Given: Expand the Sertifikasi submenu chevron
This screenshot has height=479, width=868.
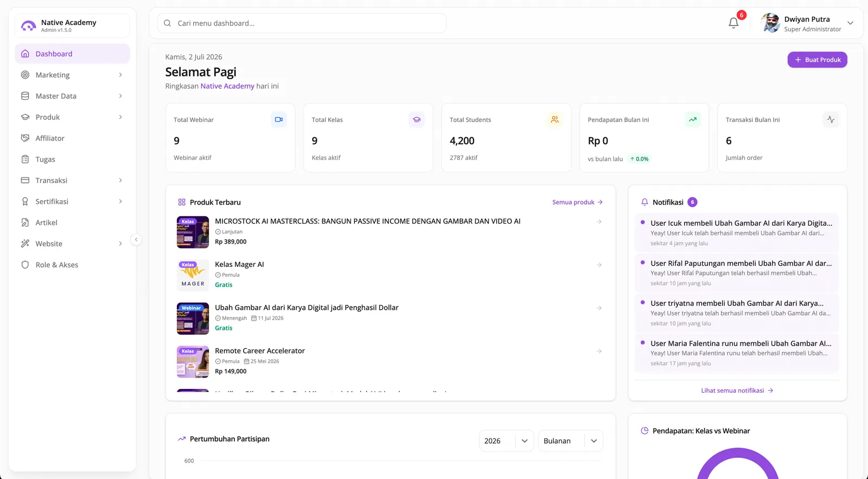Looking at the screenshot, I should tap(120, 201).
